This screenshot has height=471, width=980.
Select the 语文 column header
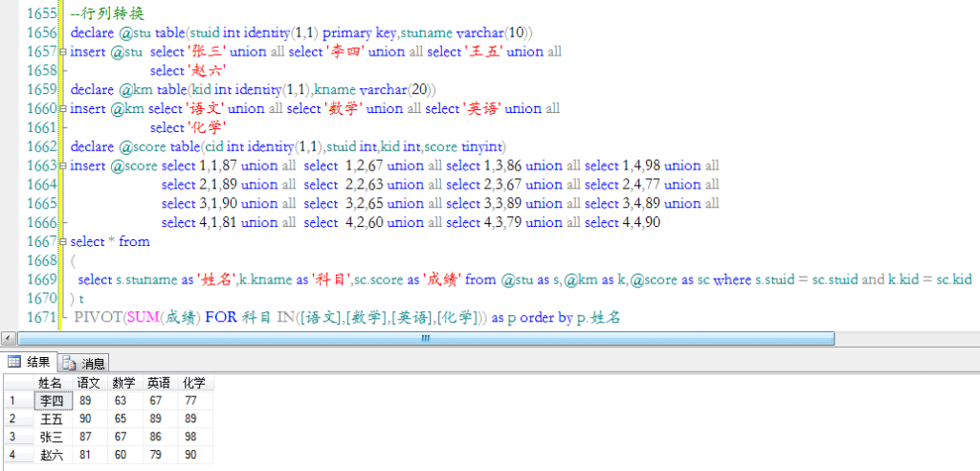(91, 383)
